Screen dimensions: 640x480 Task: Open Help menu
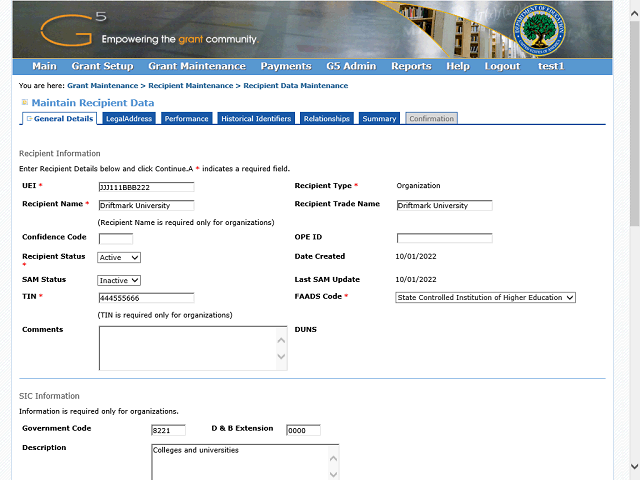pyautogui.click(x=458, y=66)
